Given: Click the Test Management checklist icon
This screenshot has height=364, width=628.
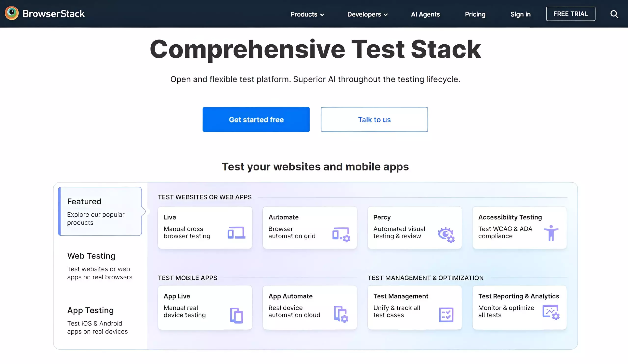Looking at the screenshot, I should point(446,315).
